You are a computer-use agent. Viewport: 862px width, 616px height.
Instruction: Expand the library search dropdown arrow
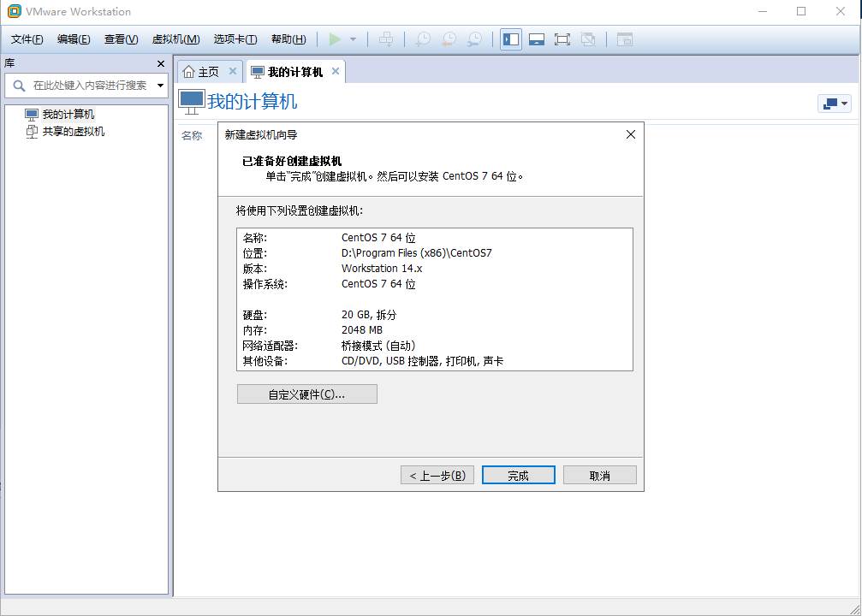coord(160,86)
